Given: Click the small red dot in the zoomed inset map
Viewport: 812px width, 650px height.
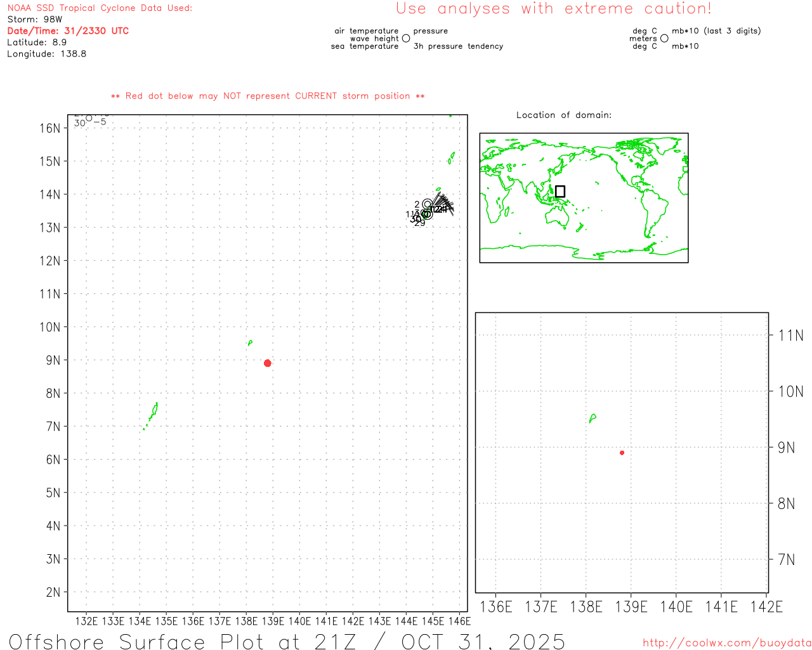Looking at the screenshot, I should click(x=622, y=453).
